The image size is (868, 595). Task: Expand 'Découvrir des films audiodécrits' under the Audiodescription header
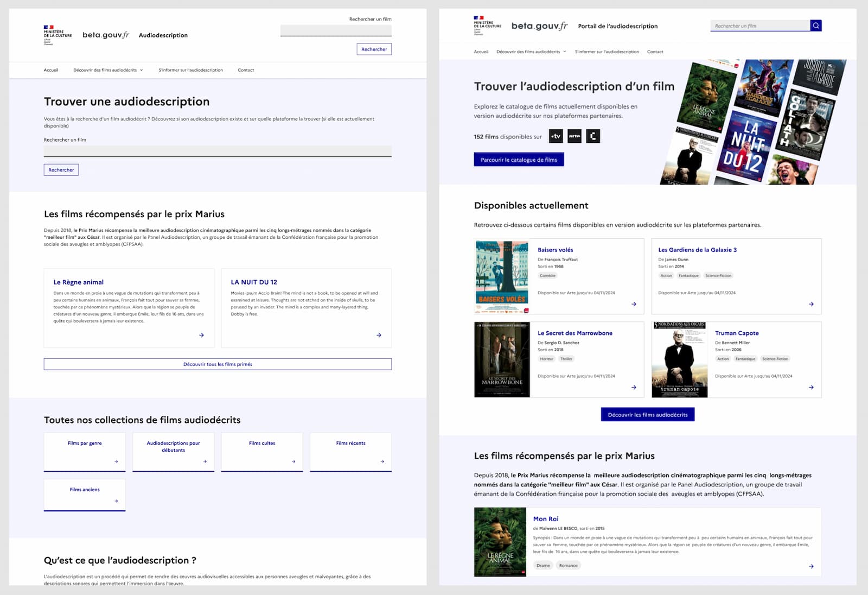point(108,70)
